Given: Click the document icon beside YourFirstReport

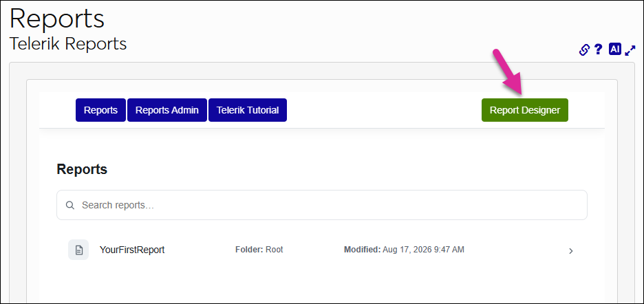Looking at the screenshot, I should click(x=78, y=250).
